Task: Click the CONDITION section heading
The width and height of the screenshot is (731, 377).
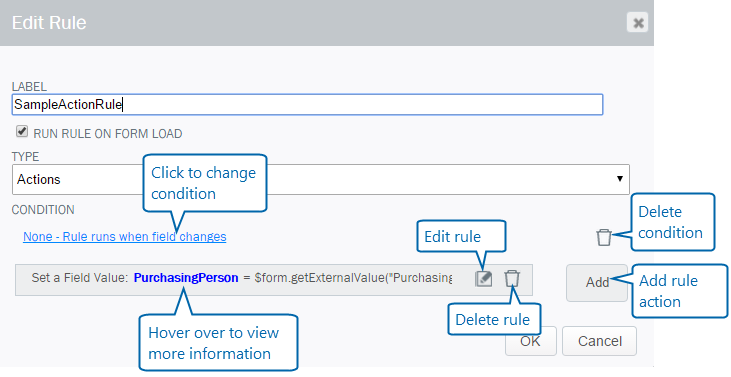Action: click(43, 210)
